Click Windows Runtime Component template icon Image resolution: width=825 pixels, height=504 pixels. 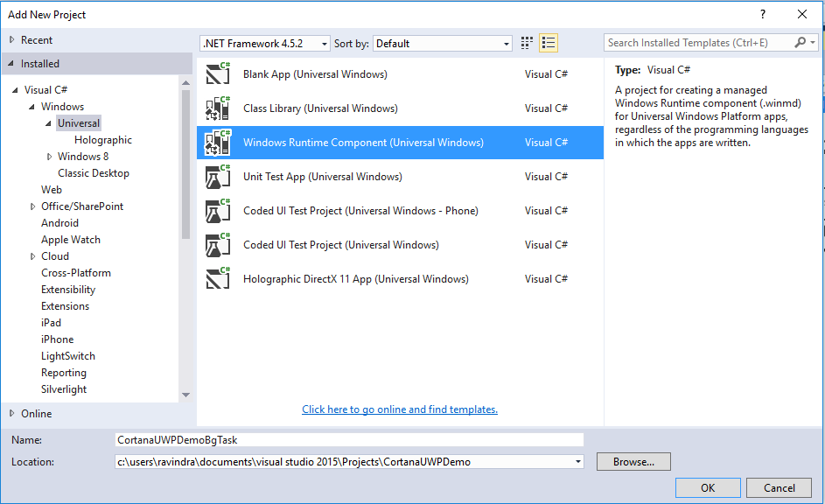click(218, 142)
